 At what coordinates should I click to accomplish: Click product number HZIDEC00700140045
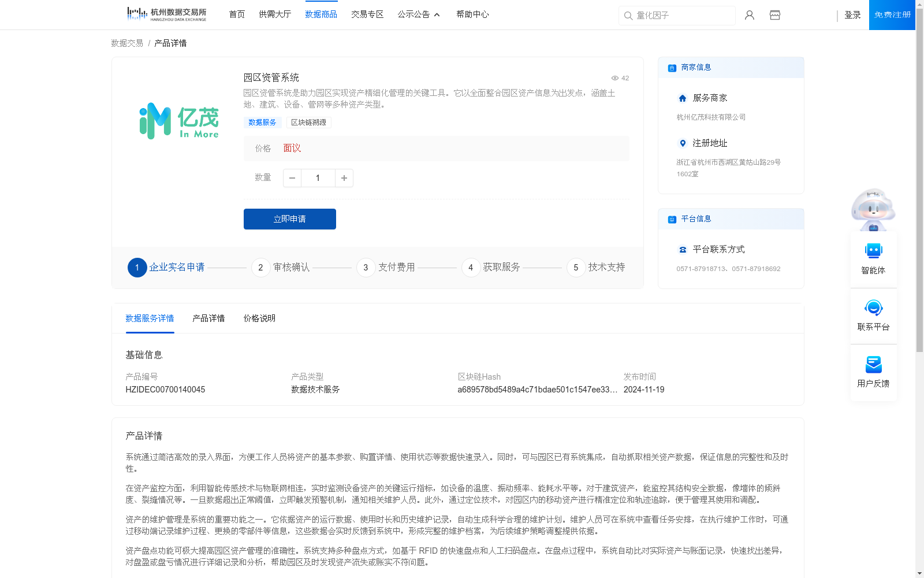[x=165, y=390]
